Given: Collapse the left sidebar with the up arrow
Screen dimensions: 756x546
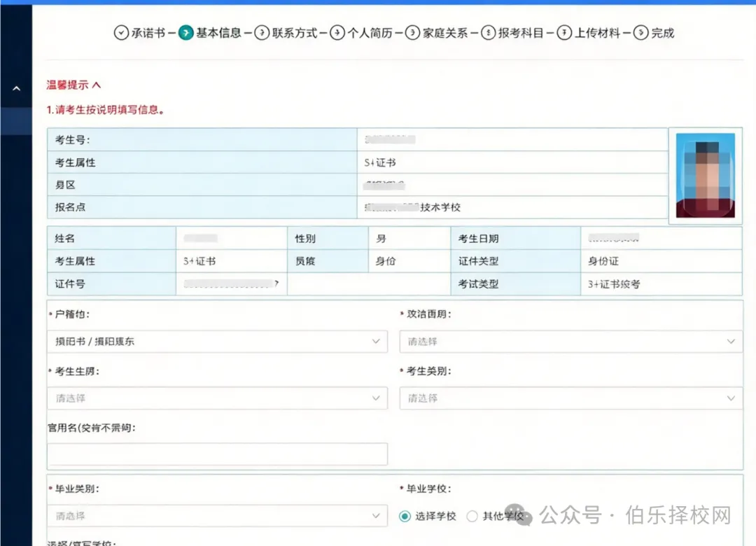Looking at the screenshot, I should 16,88.
